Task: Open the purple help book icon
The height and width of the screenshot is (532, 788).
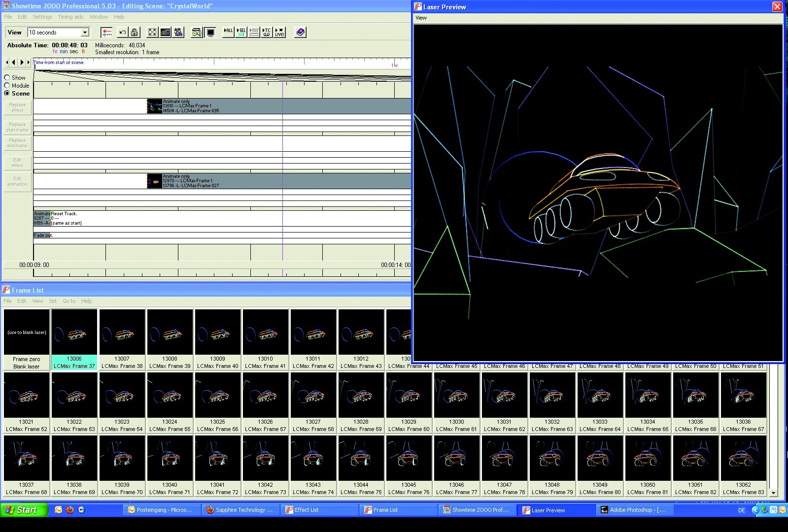Action: pos(300,33)
